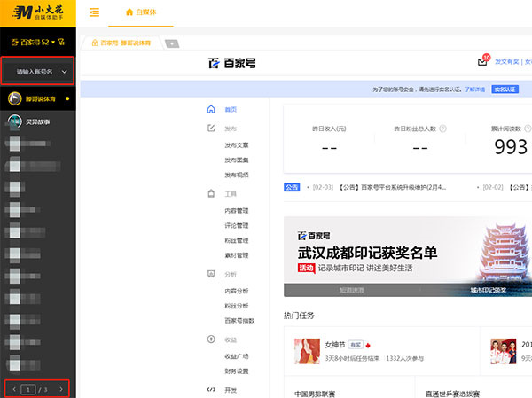532x398 pixels.
Task: Go to previous account list page
Action: coord(14,389)
